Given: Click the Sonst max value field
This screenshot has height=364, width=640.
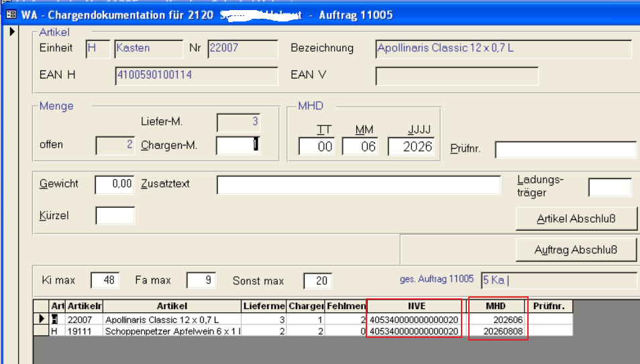Looking at the screenshot, I should [317, 280].
